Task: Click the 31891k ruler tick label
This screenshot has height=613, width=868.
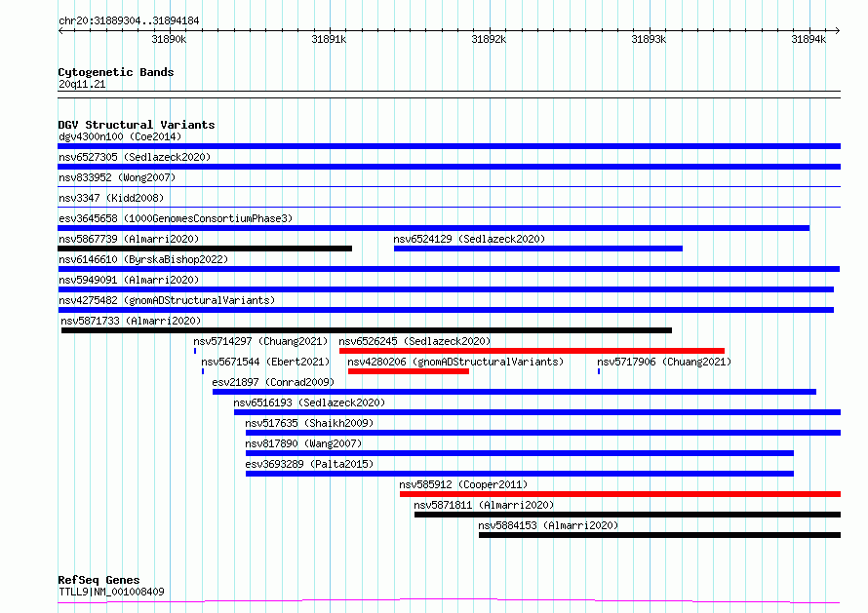Action: pos(329,39)
